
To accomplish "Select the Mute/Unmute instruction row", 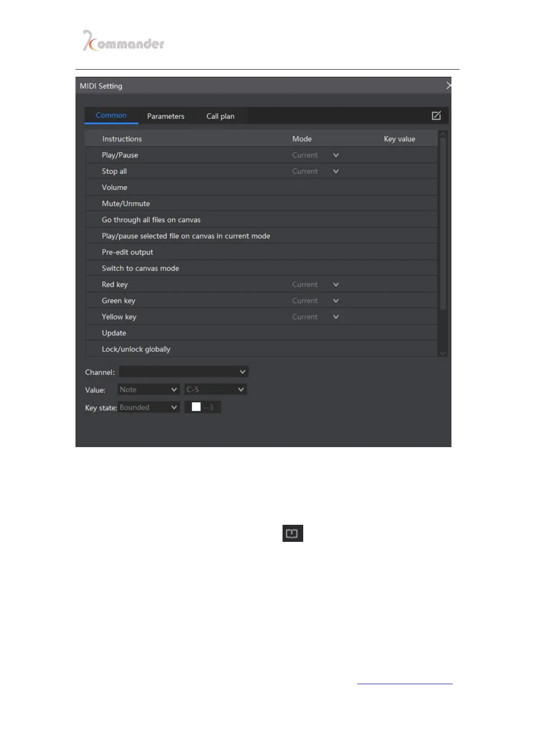I will tap(261, 203).
